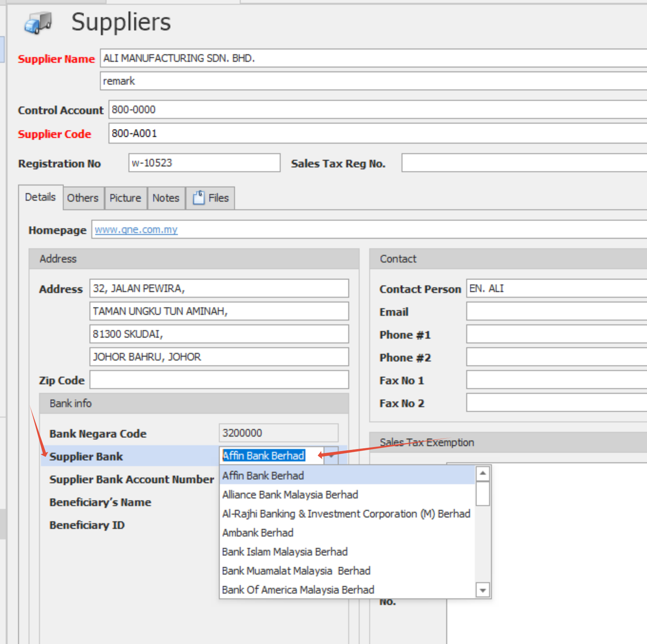Click the remark input field
Image resolution: width=647 pixels, height=644 pixels.
(373, 81)
